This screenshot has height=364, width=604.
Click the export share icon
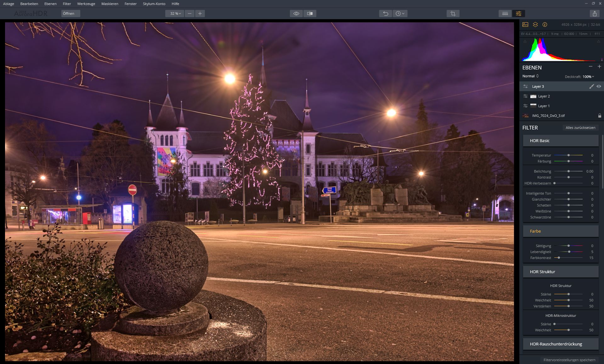tap(595, 14)
